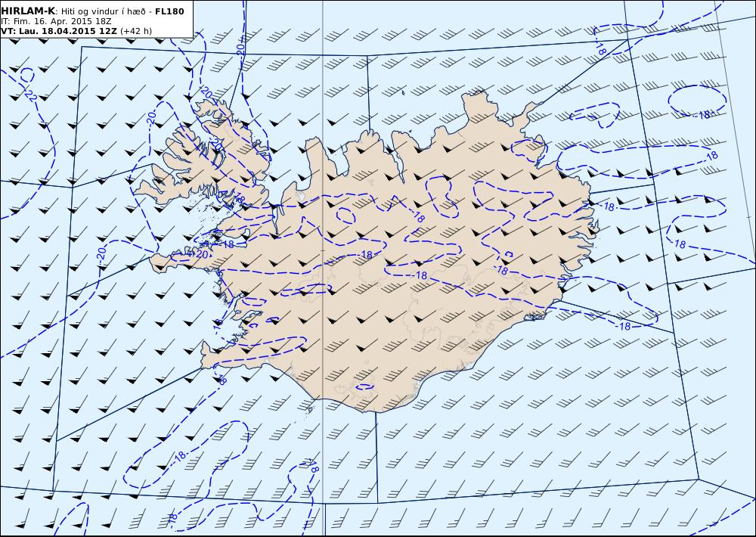
Task: Click the -22 isotherm contour label
Action: click(x=30, y=95)
